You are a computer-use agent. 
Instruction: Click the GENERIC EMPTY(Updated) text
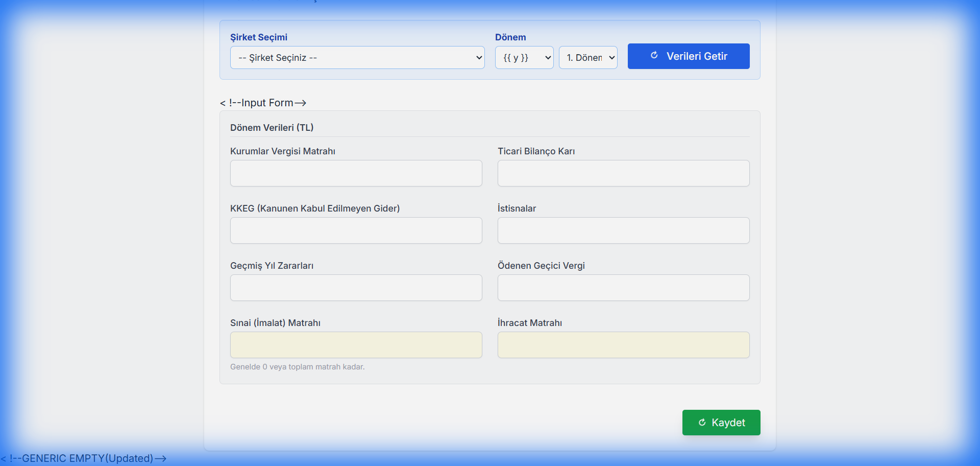[84, 458]
